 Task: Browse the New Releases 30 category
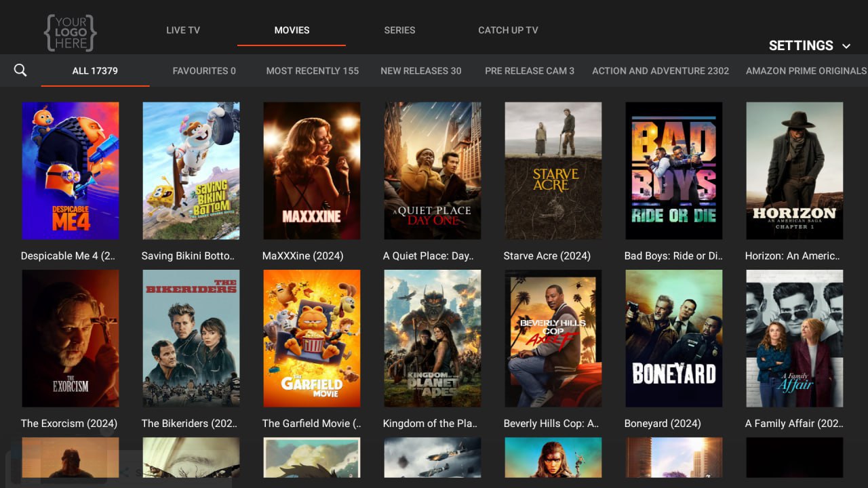pos(421,70)
